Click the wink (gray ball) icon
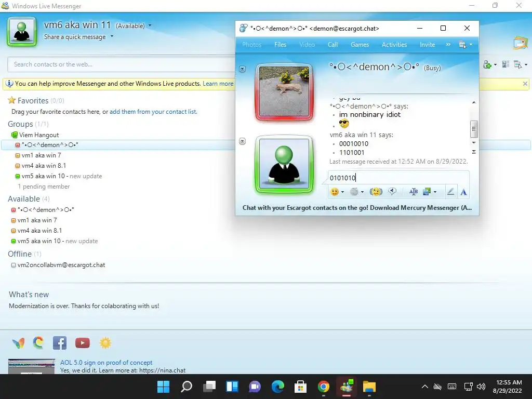This screenshot has width=532, height=399. click(354, 192)
